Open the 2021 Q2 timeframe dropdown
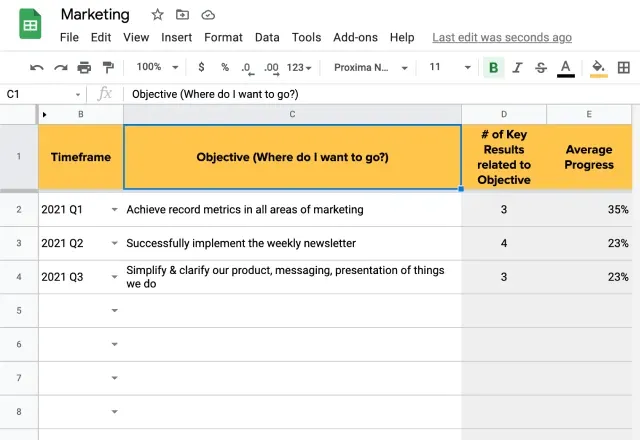The image size is (640, 440). [114, 243]
